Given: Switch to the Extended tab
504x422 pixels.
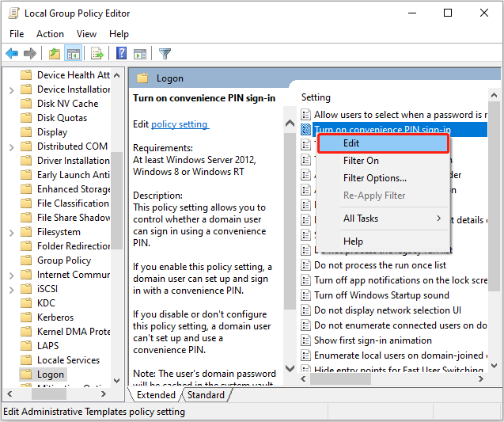Looking at the screenshot, I should tap(156, 394).
